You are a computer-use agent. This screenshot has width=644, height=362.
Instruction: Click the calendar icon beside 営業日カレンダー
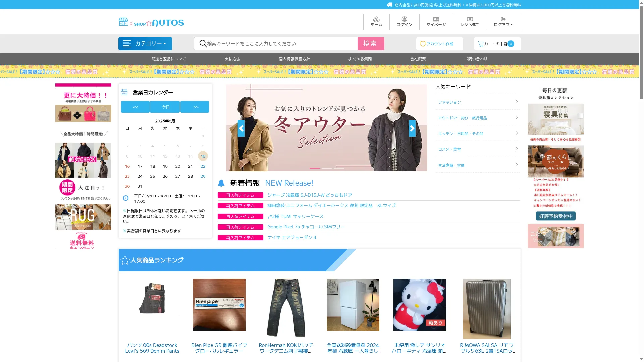(x=124, y=92)
